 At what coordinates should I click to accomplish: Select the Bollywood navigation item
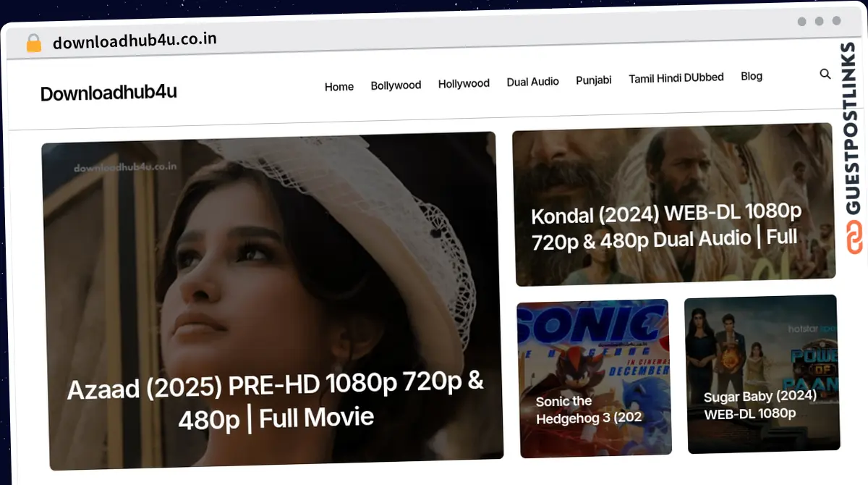click(x=396, y=85)
